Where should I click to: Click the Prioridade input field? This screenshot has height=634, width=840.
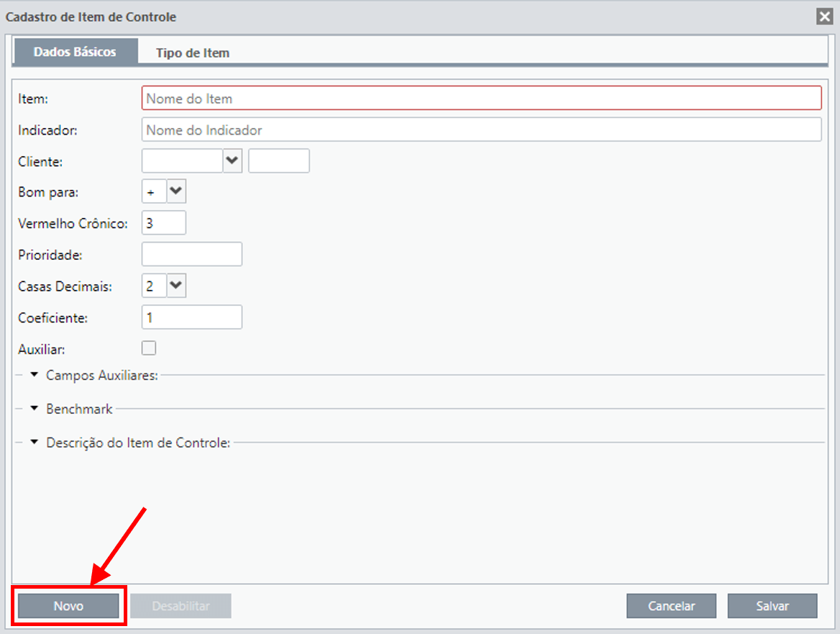point(192,254)
